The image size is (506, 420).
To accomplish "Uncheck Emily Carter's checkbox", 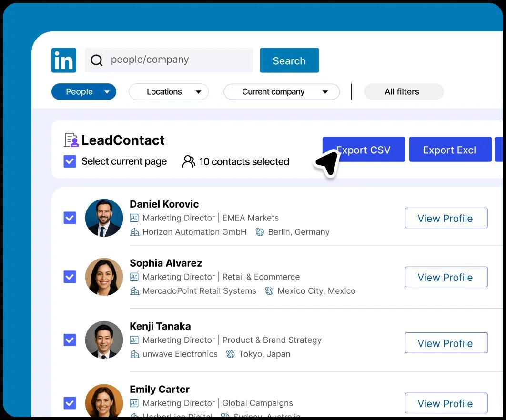I will [70, 403].
